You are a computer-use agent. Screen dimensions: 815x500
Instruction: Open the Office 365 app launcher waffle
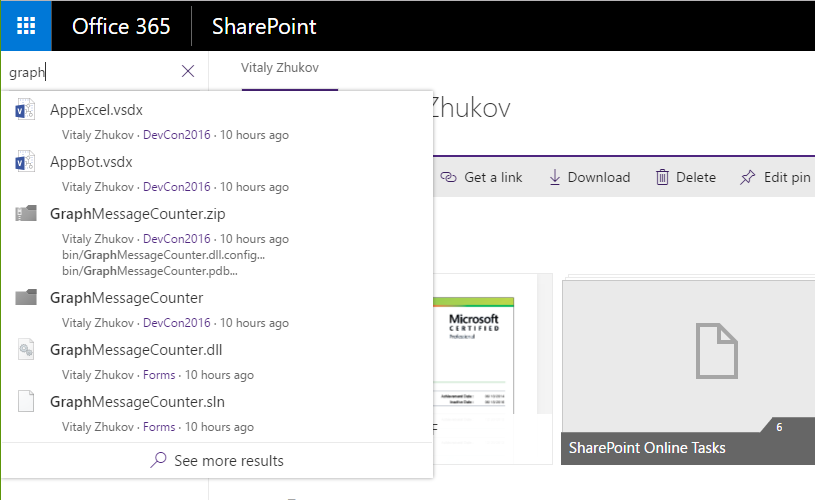pyautogui.click(x=26, y=25)
